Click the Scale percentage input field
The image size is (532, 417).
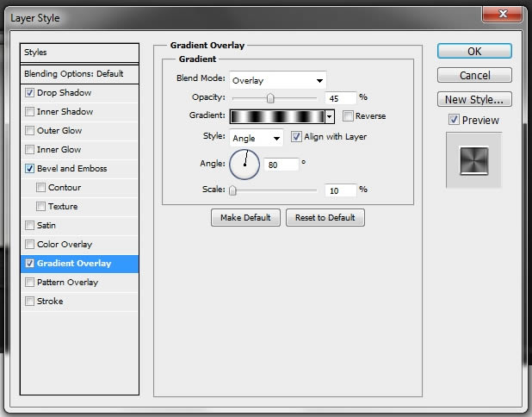click(341, 190)
